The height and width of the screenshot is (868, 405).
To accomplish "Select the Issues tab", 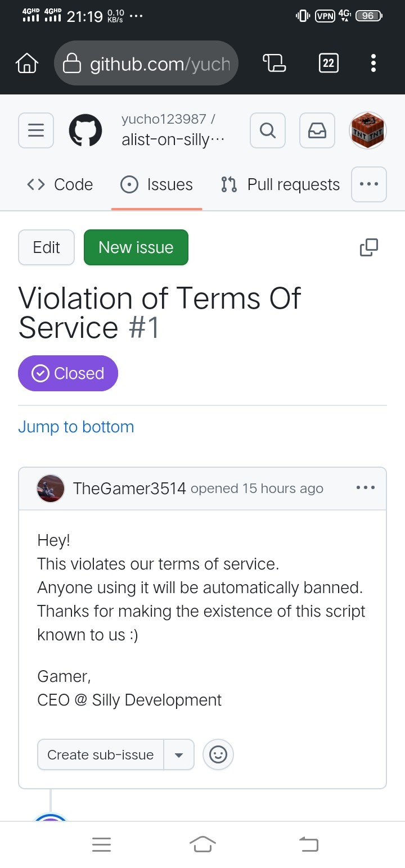I will (157, 184).
